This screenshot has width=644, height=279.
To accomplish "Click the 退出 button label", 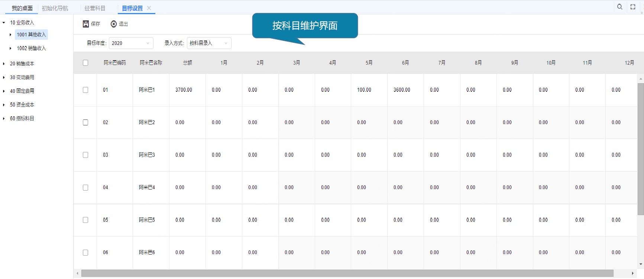I will [x=123, y=24].
